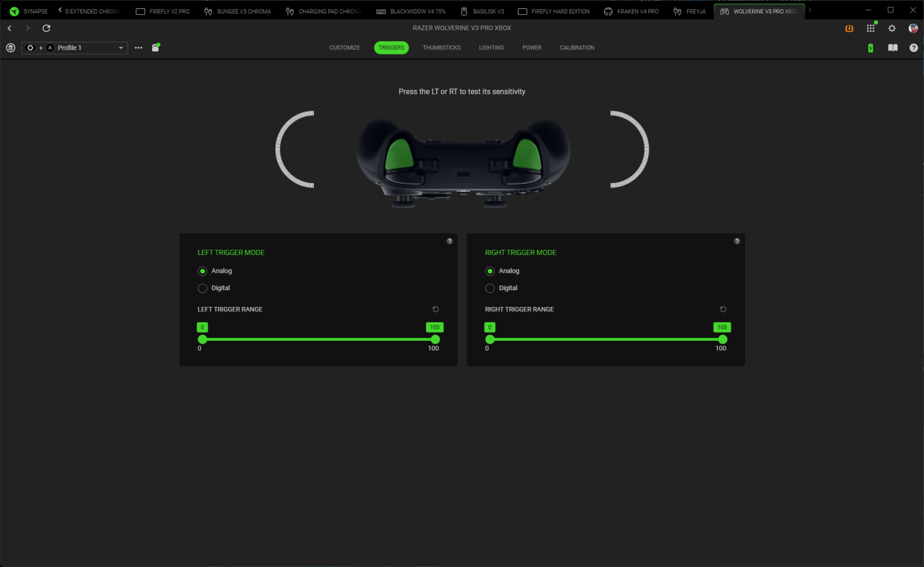Open the BlackWidow V4 75% device tab

411,12
